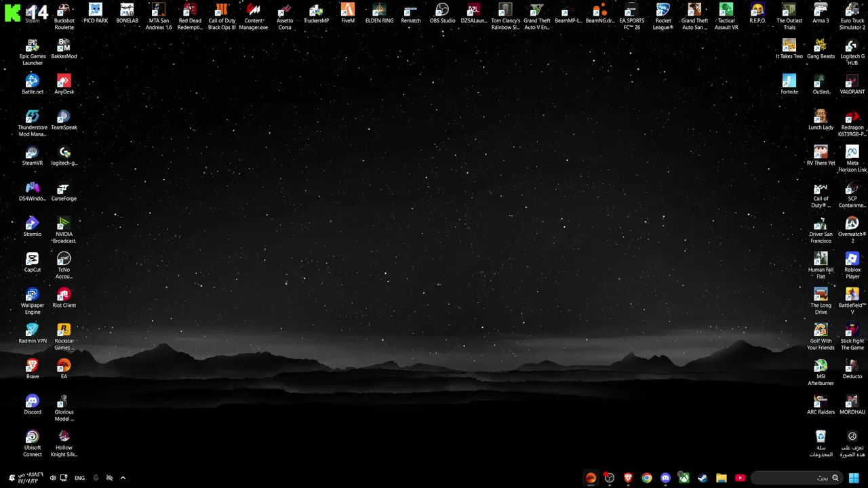Launch PICO PARK from the desktop

[96, 14]
